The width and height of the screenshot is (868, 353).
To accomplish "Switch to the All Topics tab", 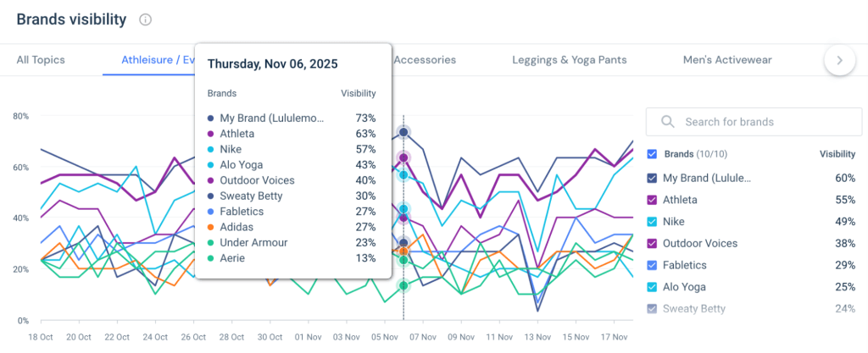I will click(41, 60).
